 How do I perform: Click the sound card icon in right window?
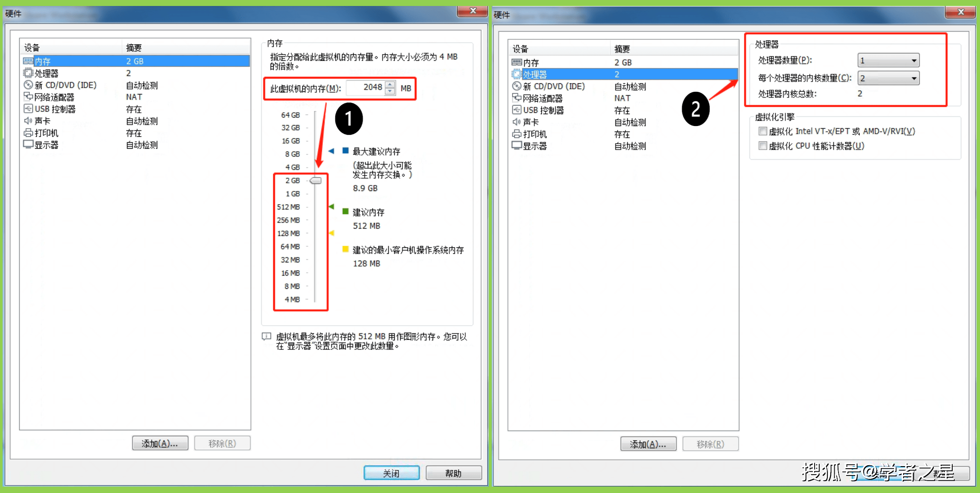pyautogui.click(x=517, y=122)
